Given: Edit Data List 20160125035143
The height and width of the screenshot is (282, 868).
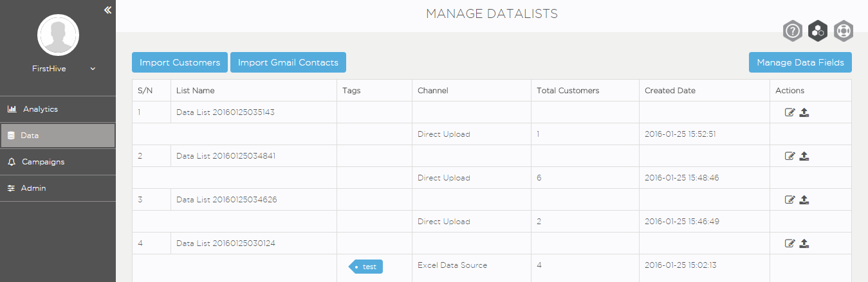Looking at the screenshot, I should coord(790,112).
